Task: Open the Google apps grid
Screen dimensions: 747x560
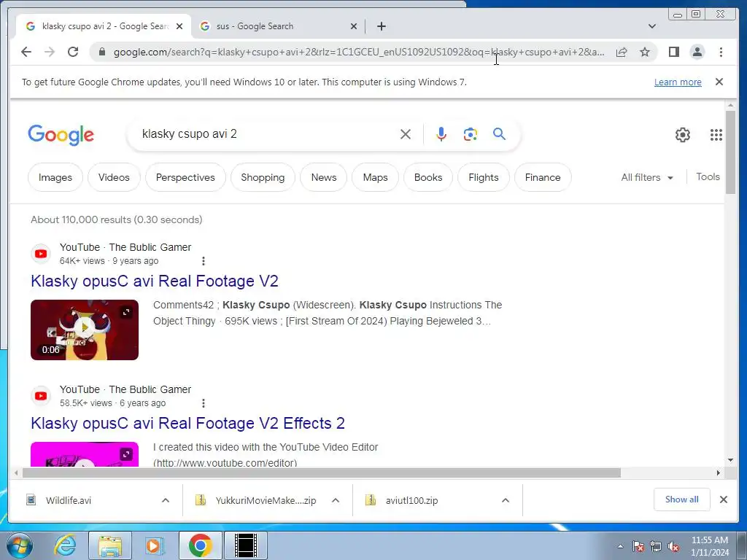Action: (x=716, y=135)
